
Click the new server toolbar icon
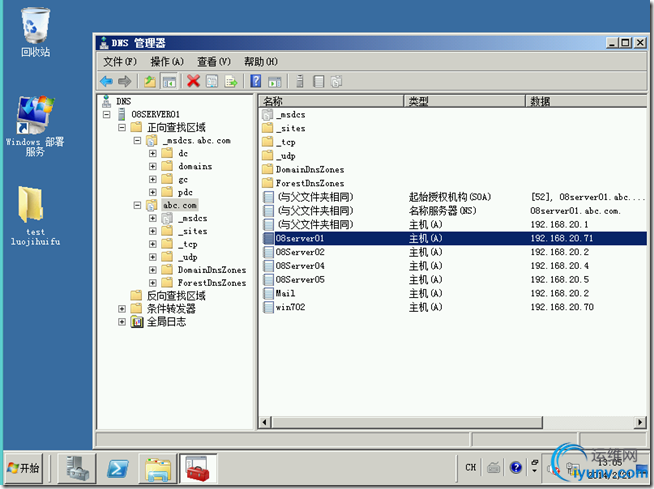coord(299,81)
